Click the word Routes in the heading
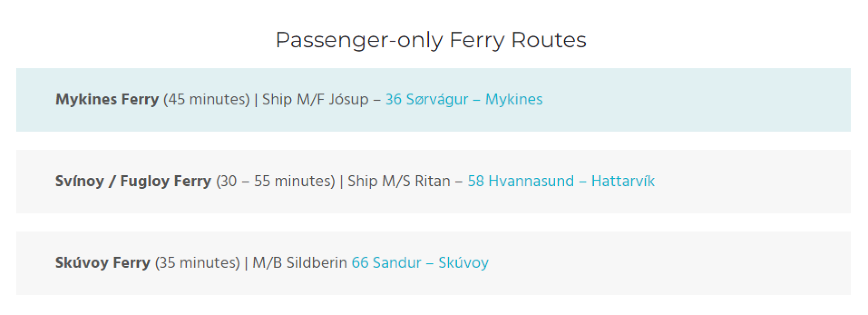Image resolution: width=868 pixels, height=315 pixels. (548, 40)
